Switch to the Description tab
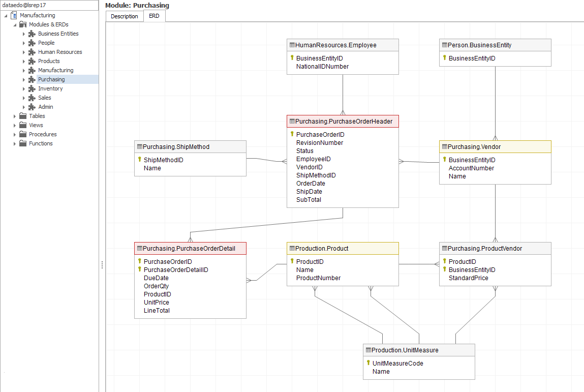This screenshot has width=584, height=392. tap(124, 16)
